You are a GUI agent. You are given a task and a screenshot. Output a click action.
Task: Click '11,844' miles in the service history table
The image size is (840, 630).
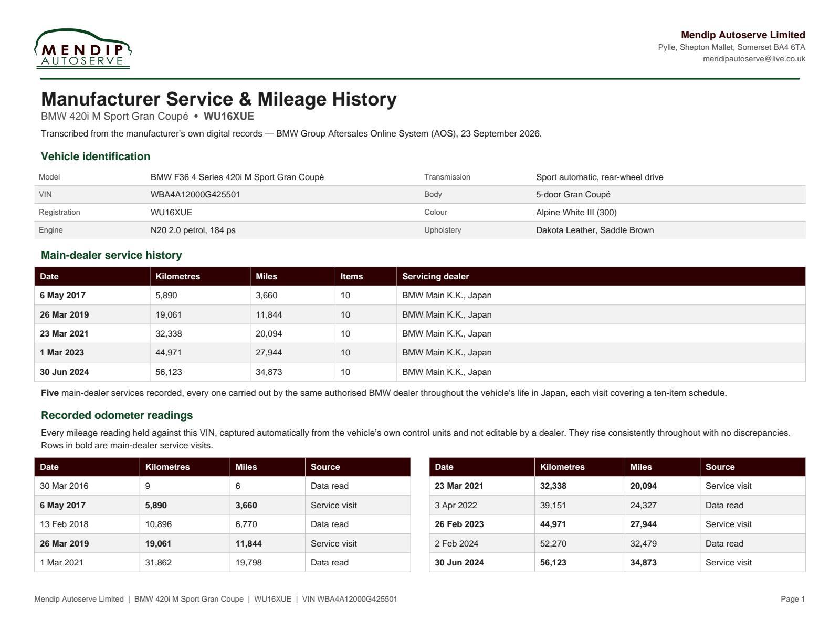click(269, 315)
